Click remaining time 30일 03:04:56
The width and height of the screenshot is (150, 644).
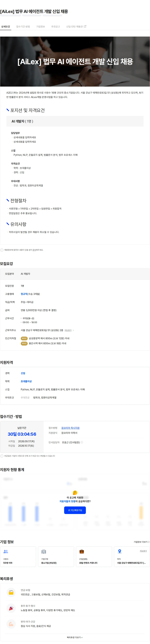[22, 434]
